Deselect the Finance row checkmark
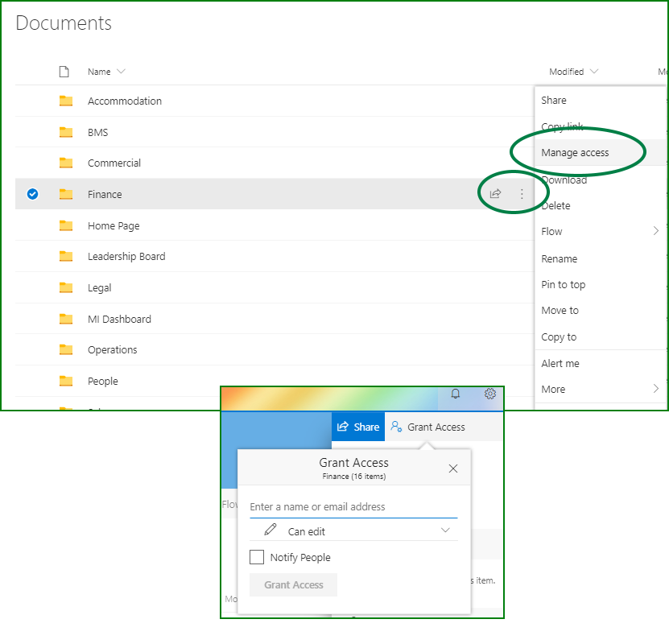The image size is (669, 644). pos(32,194)
